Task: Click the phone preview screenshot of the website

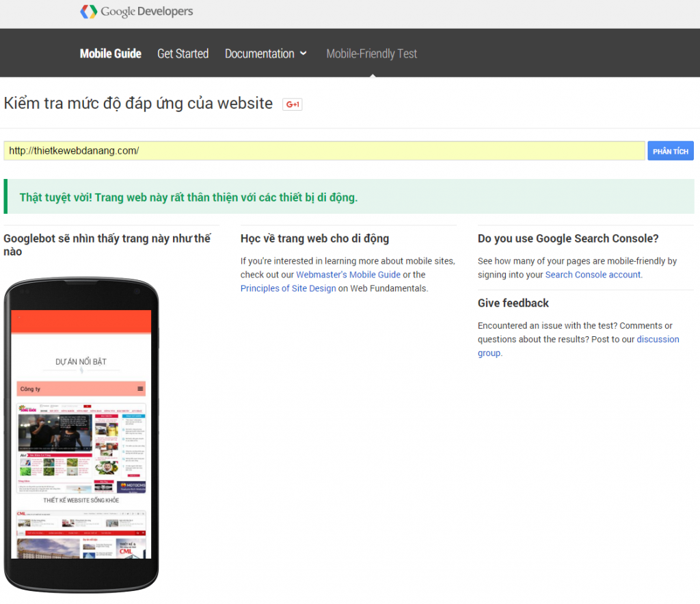Action: (81, 434)
